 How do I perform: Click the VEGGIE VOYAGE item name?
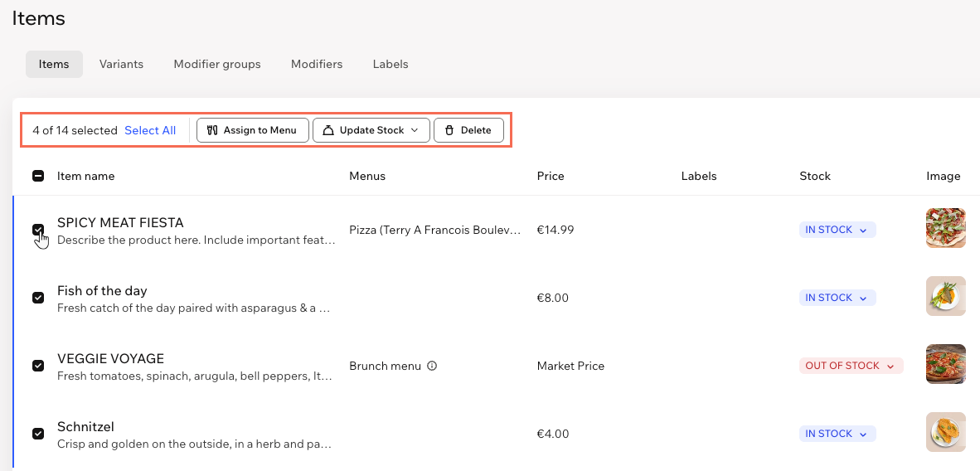110,359
